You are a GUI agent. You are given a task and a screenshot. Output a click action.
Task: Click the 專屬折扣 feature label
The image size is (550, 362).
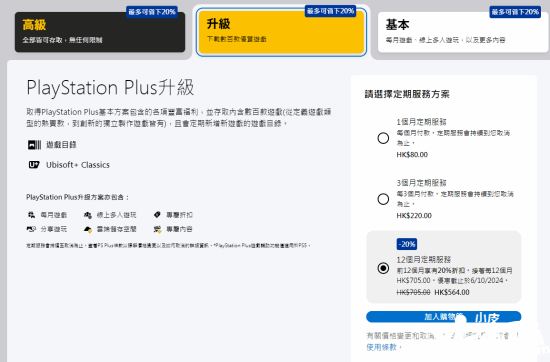click(x=179, y=215)
